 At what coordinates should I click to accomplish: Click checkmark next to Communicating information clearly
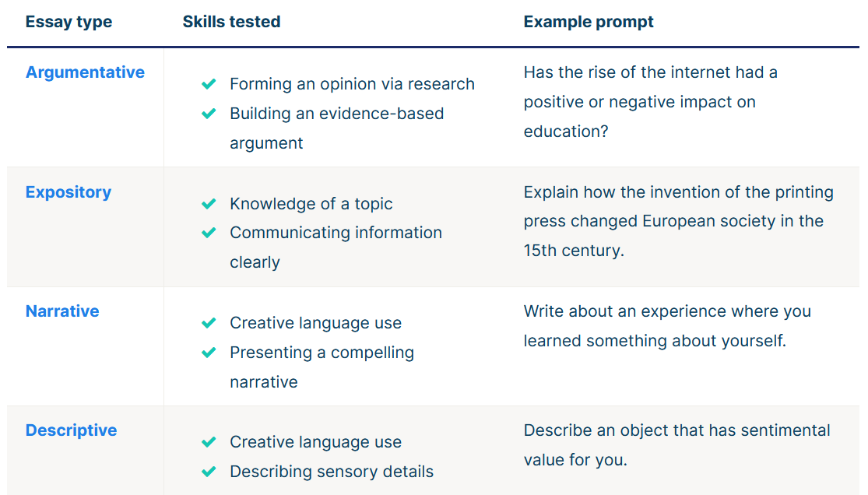(209, 233)
